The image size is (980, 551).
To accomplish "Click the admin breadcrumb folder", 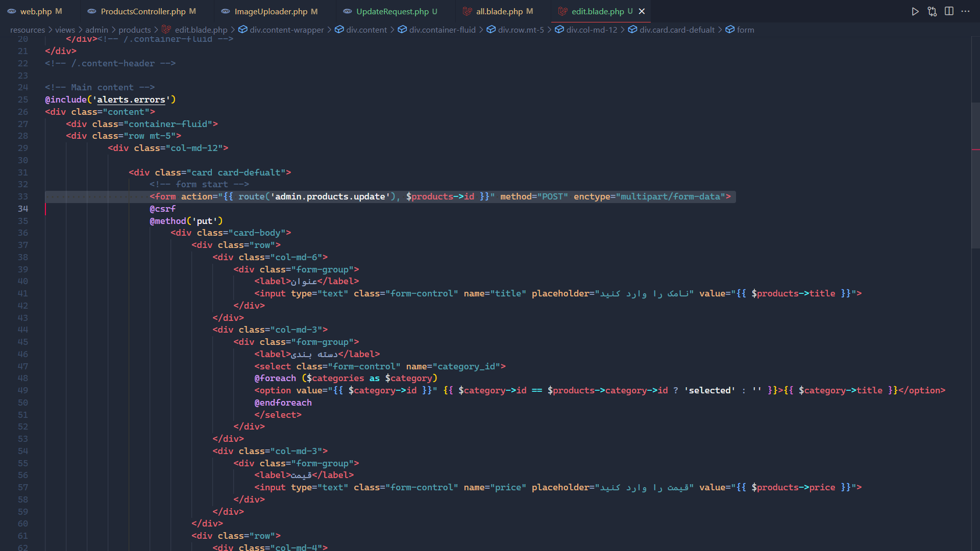I will (96, 30).
